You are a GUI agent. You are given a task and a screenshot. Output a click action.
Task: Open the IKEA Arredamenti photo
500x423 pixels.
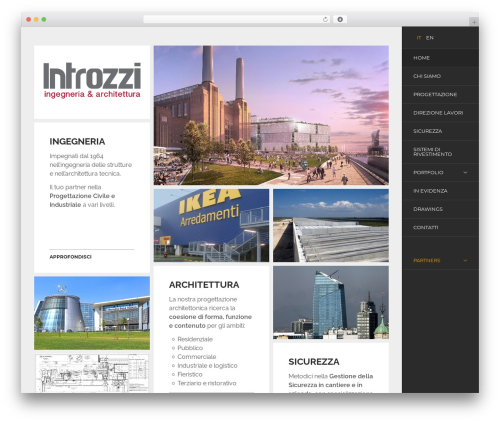pos(211,225)
